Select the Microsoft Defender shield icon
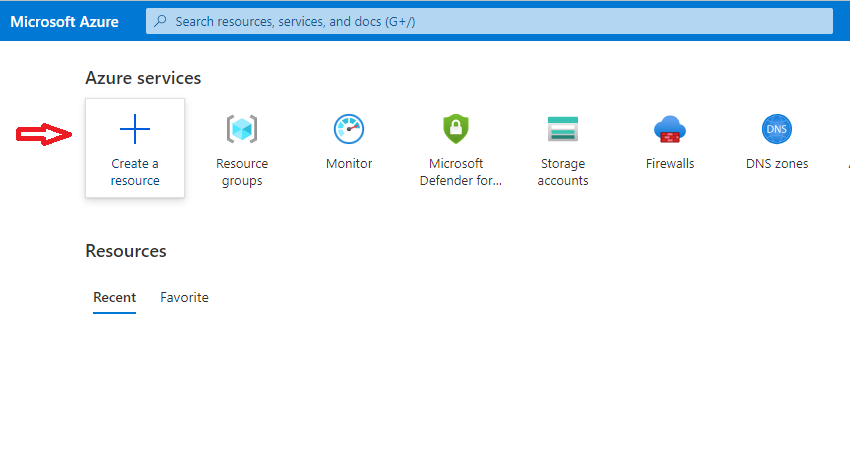This screenshot has height=460, width=850. click(x=456, y=128)
